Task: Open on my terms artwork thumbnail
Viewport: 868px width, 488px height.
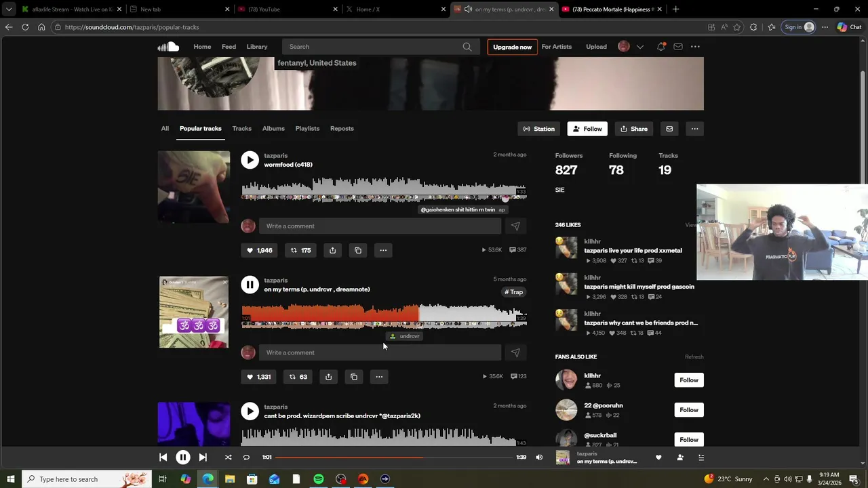Action: coord(194,312)
